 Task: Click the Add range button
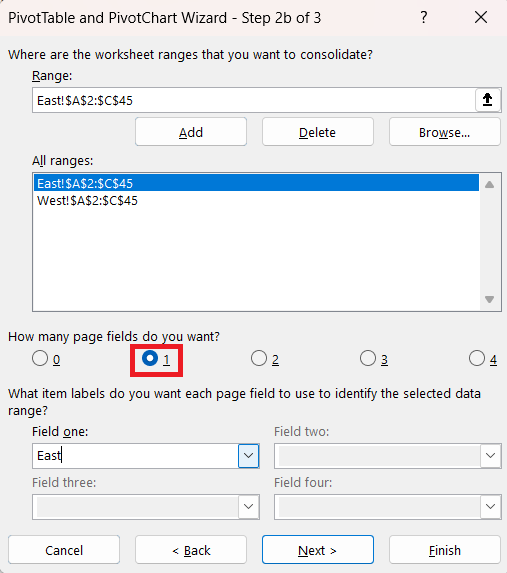coord(191,132)
